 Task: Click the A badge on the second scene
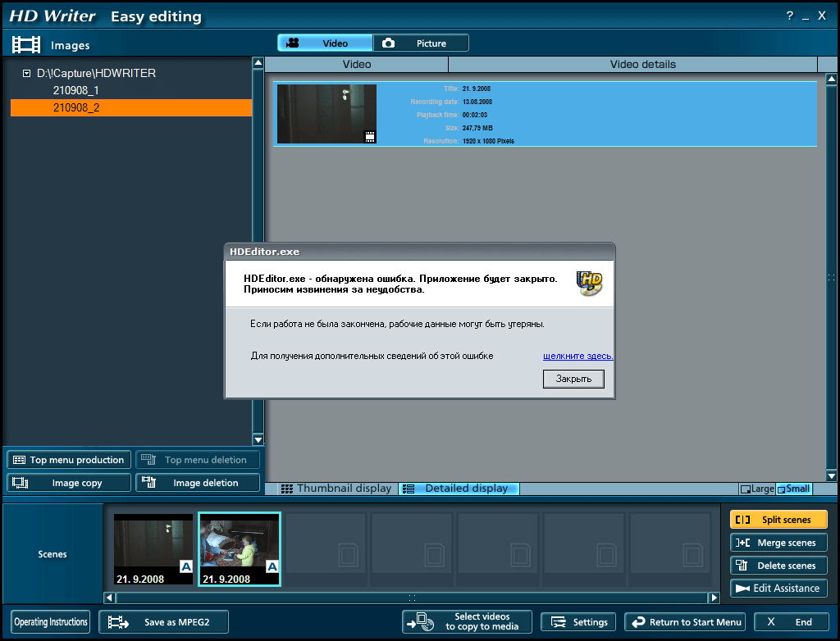pos(272,566)
